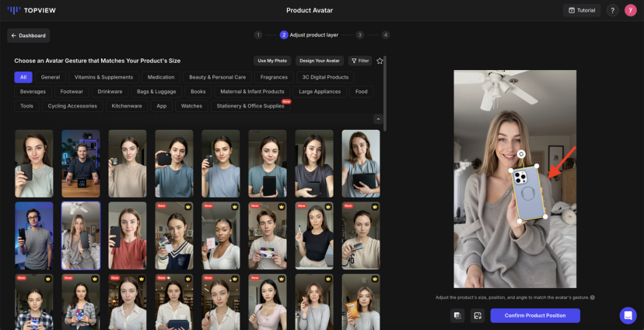
Task: Select the Fragrances category
Action: 274,77
